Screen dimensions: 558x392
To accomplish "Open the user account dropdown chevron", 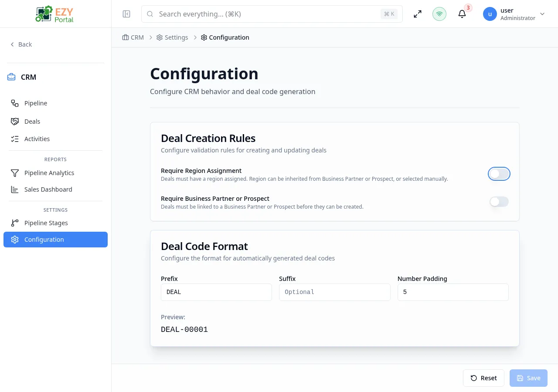I will pos(542,14).
